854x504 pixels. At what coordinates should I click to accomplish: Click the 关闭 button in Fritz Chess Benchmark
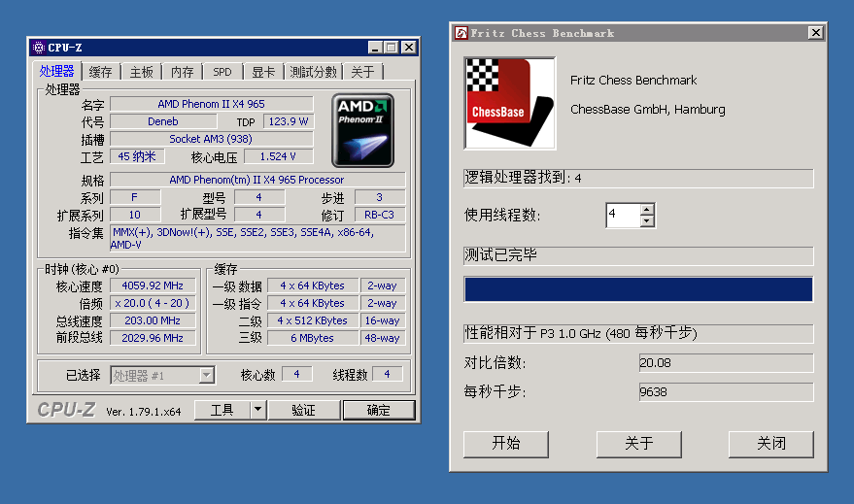771,444
